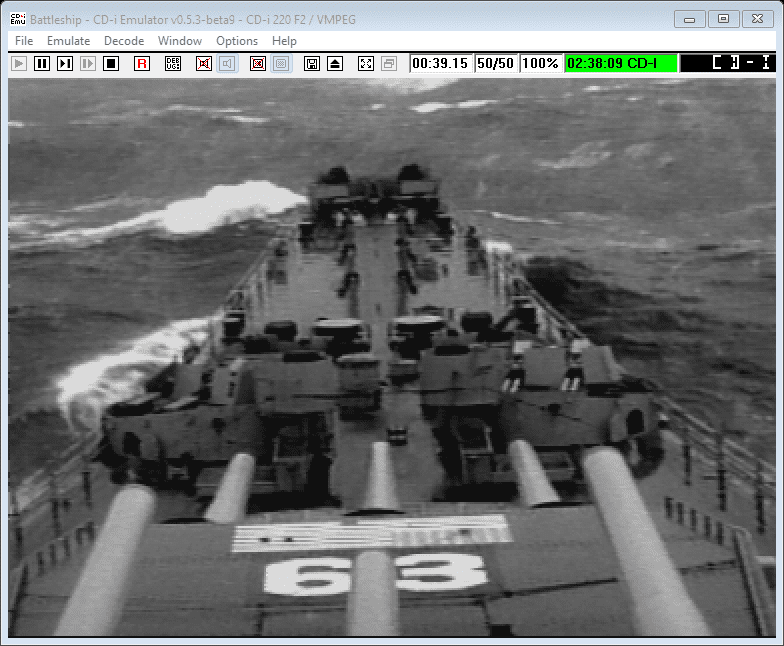Click the save state floppy disk icon

(312, 63)
